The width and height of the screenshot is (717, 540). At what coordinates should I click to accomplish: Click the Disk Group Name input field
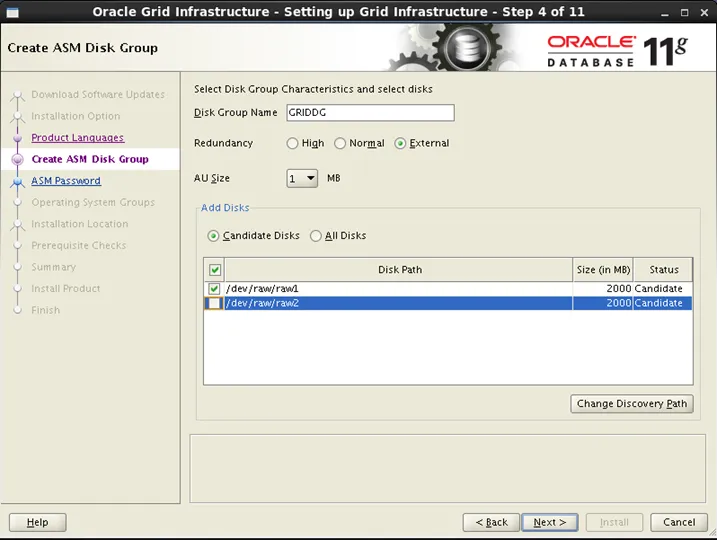click(370, 113)
